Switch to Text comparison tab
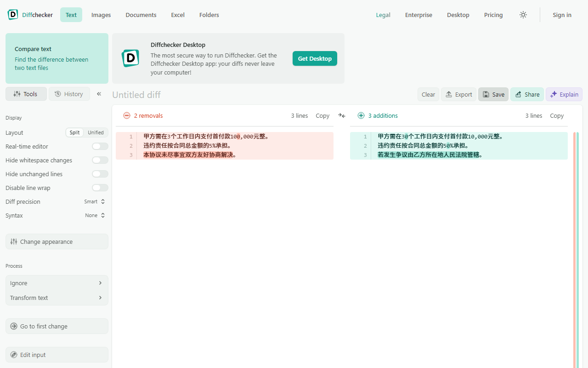The width and height of the screenshot is (588, 368). pyautogui.click(x=71, y=15)
